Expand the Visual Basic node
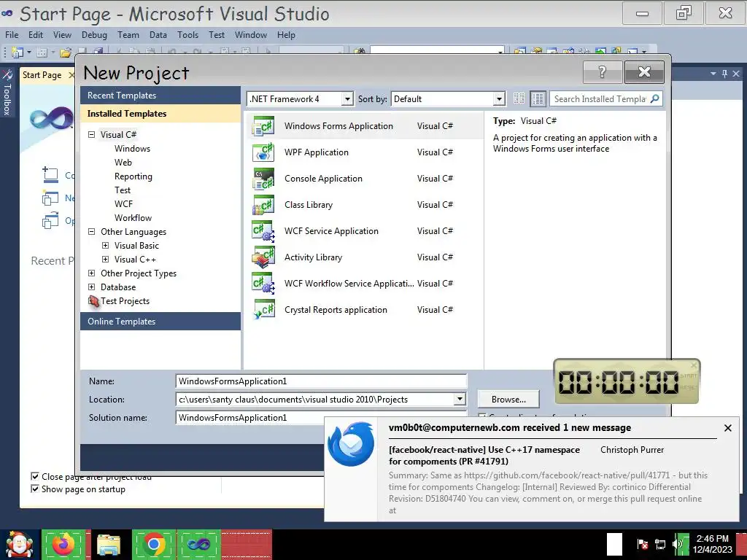Viewport: 747px width, 560px height. (x=105, y=246)
